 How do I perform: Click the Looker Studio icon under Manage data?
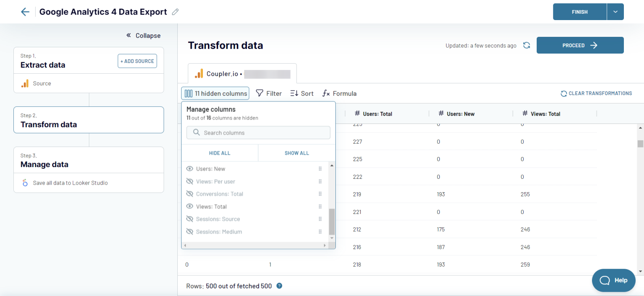point(25,183)
